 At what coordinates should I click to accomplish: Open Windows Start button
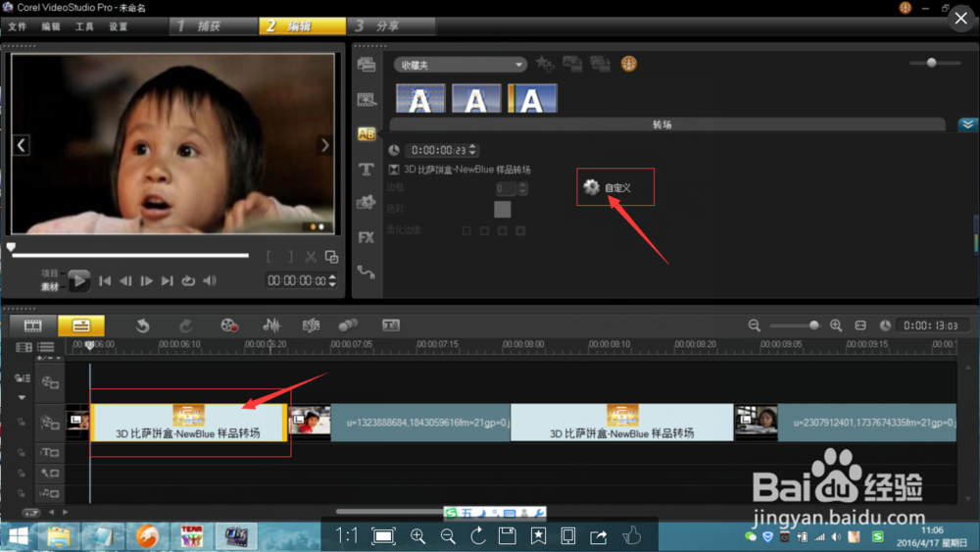click(x=18, y=536)
